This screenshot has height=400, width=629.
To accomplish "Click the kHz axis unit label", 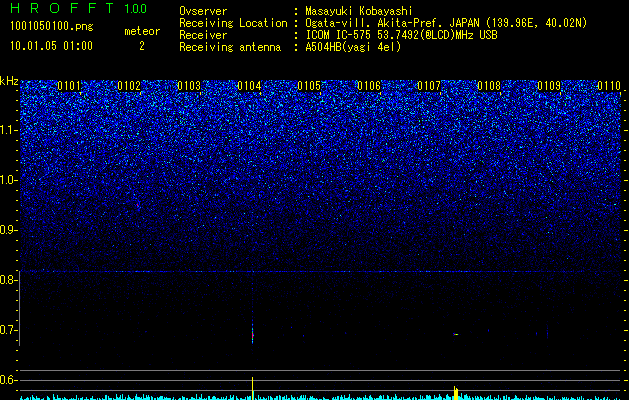I will tap(9, 81).
